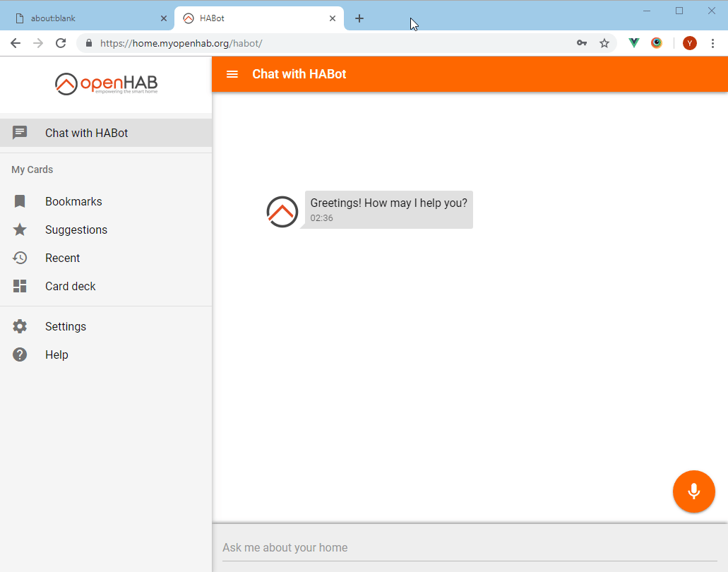Toggle the hamburger menu in header
Viewport: 728px width, 572px height.
click(x=232, y=74)
